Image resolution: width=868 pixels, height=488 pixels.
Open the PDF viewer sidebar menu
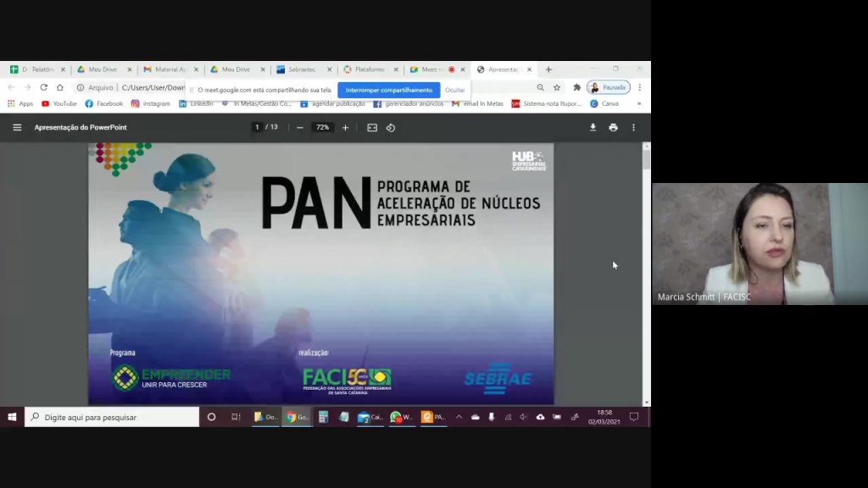pos(17,127)
